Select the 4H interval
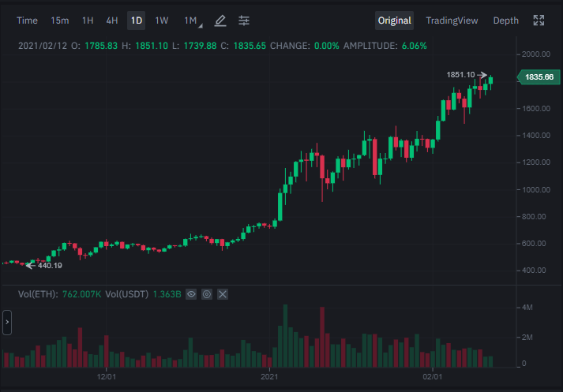The height and width of the screenshot is (392, 563). [x=111, y=21]
